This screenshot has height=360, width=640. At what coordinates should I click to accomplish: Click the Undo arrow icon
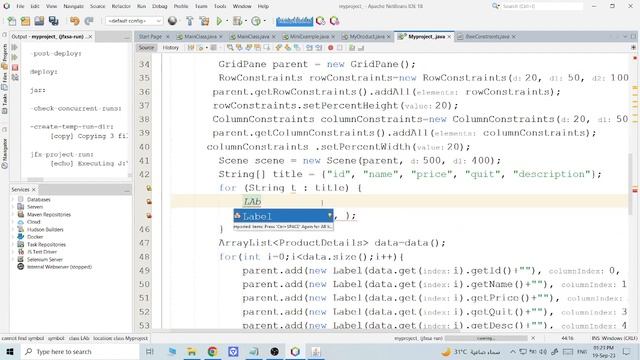[74, 21]
